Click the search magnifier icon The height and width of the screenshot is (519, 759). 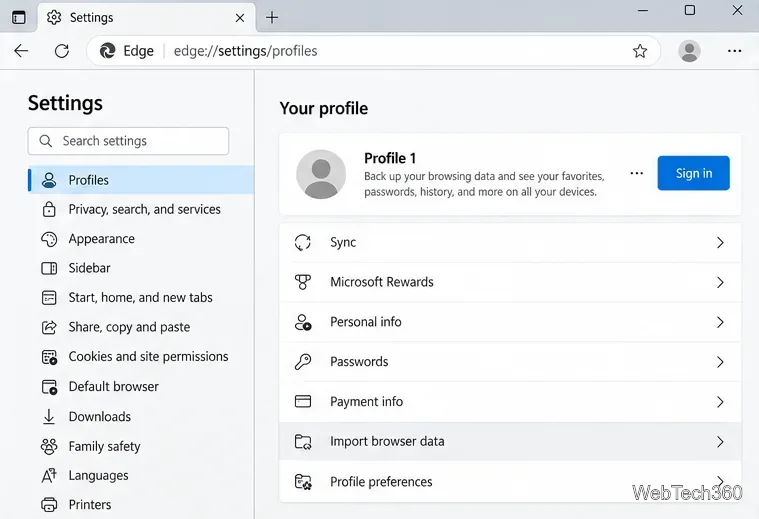click(46, 141)
